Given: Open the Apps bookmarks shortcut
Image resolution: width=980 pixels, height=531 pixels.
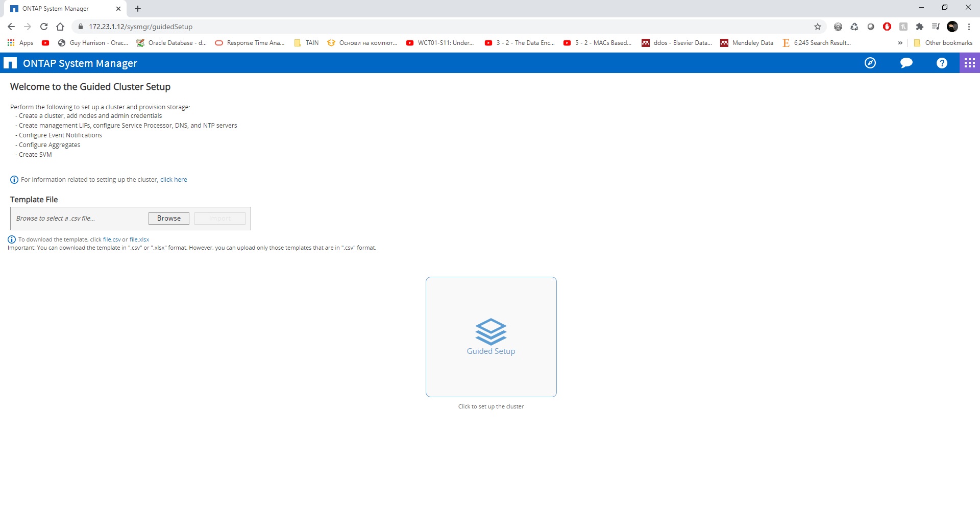Looking at the screenshot, I should pos(20,43).
